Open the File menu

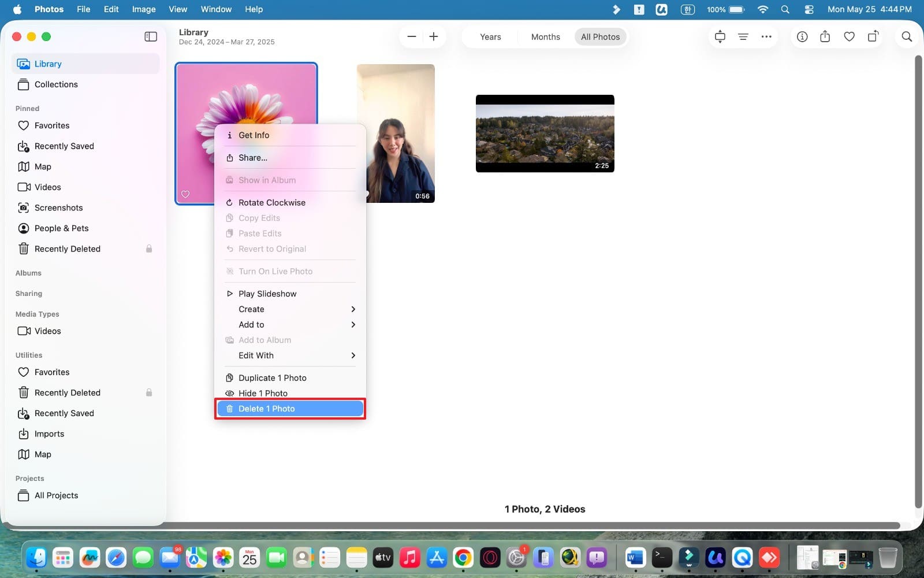click(84, 9)
